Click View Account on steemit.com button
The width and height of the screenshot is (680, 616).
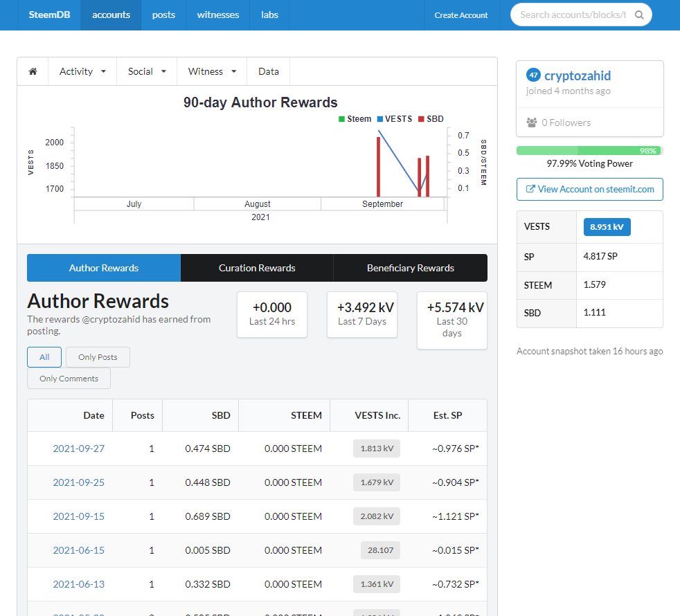coord(590,190)
